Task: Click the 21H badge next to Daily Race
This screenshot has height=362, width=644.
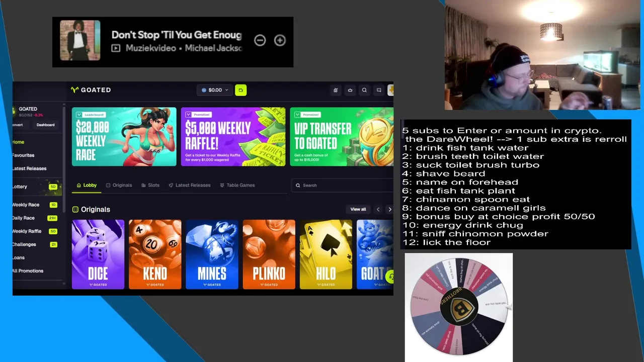Action: [x=52, y=218]
